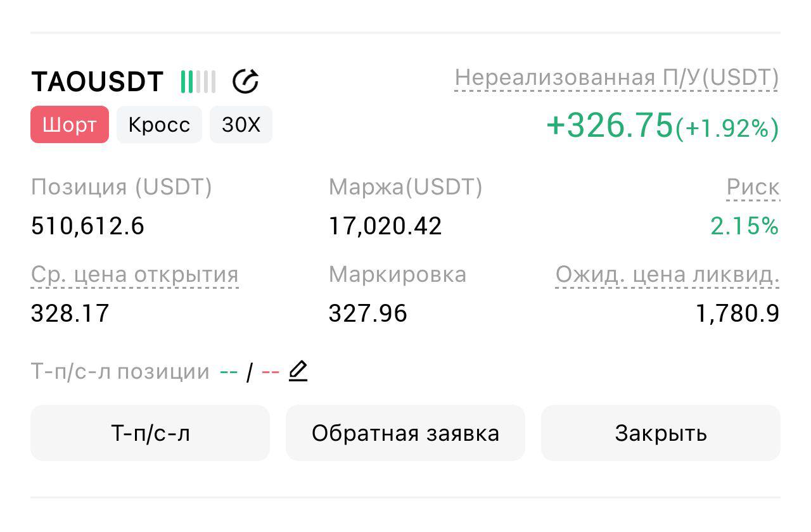Show the Ср. цена открытия explanation
The height and width of the screenshot is (532, 811).
pyautogui.click(x=134, y=275)
